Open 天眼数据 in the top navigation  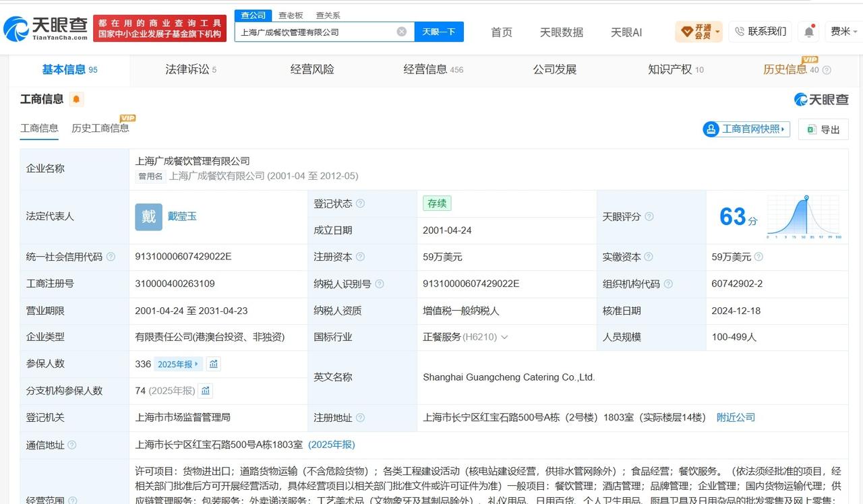point(562,32)
